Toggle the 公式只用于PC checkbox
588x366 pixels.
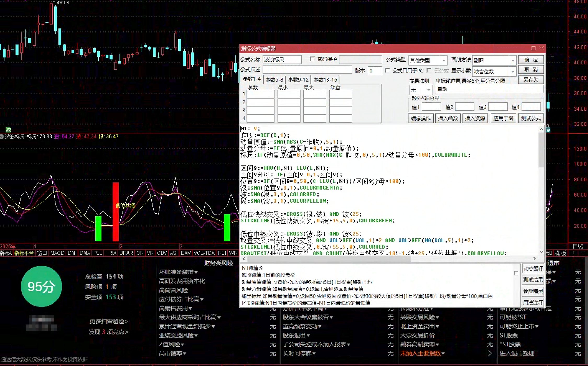coord(388,71)
